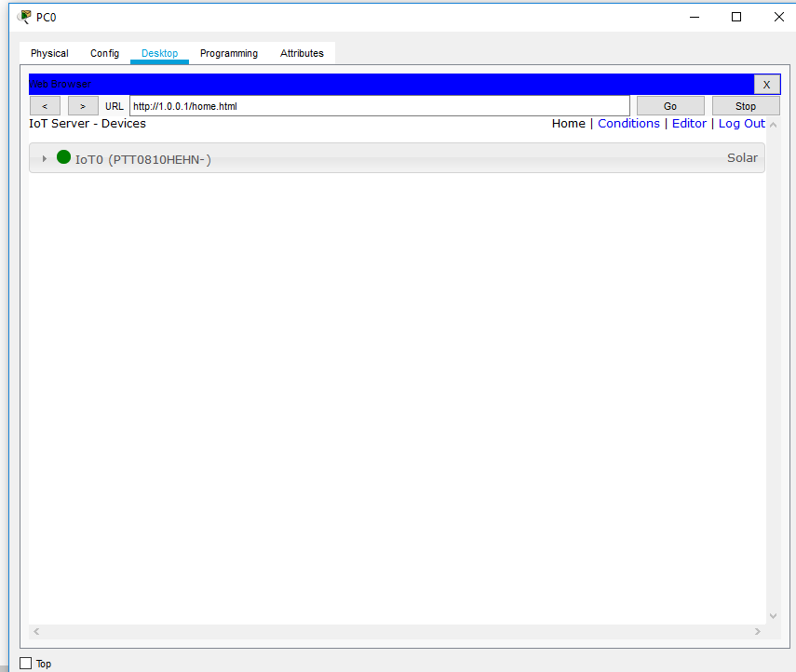The height and width of the screenshot is (672, 796).
Task: Click into the URL address field
Action: [379, 106]
